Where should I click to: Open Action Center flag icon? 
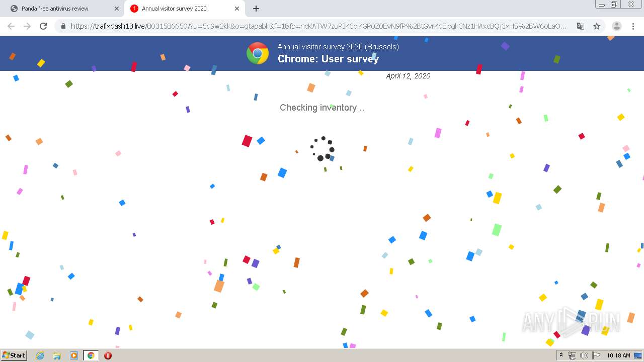pyautogui.click(x=596, y=355)
